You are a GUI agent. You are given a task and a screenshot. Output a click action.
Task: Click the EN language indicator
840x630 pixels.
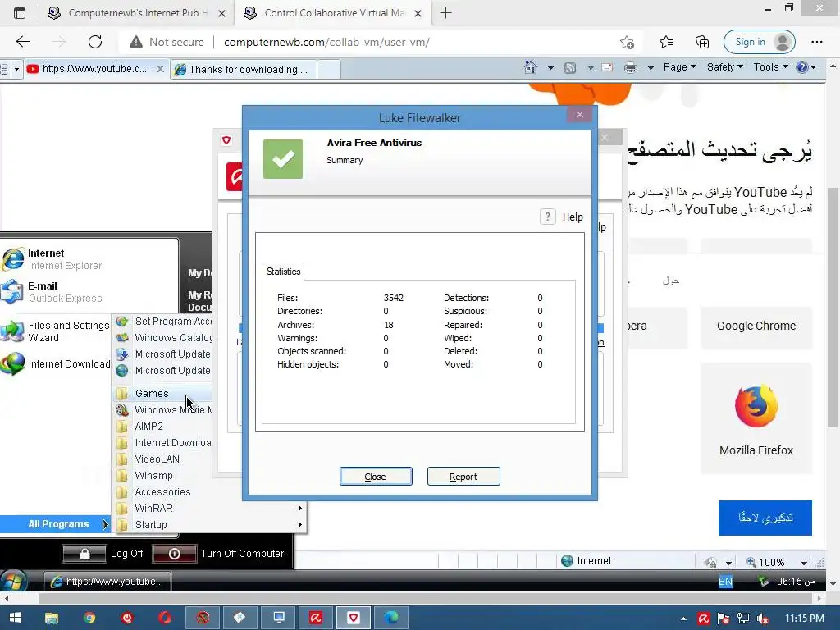click(725, 582)
